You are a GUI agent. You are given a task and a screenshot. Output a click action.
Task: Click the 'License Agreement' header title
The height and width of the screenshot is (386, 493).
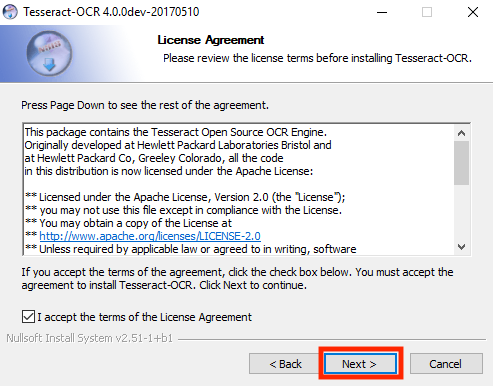pyautogui.click(x=211, y=40)
